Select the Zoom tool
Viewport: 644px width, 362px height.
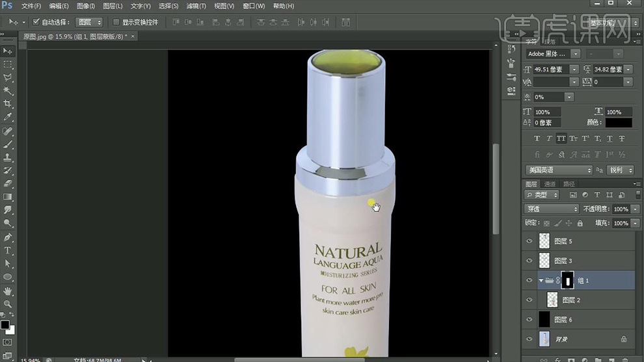click(7, 304)
